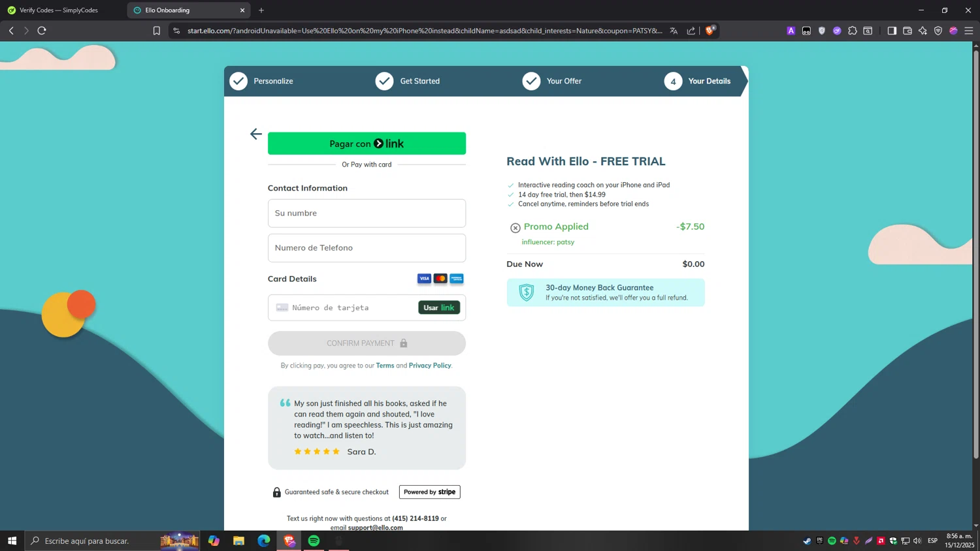Open the Windows Start menu

tap(12, 541)
